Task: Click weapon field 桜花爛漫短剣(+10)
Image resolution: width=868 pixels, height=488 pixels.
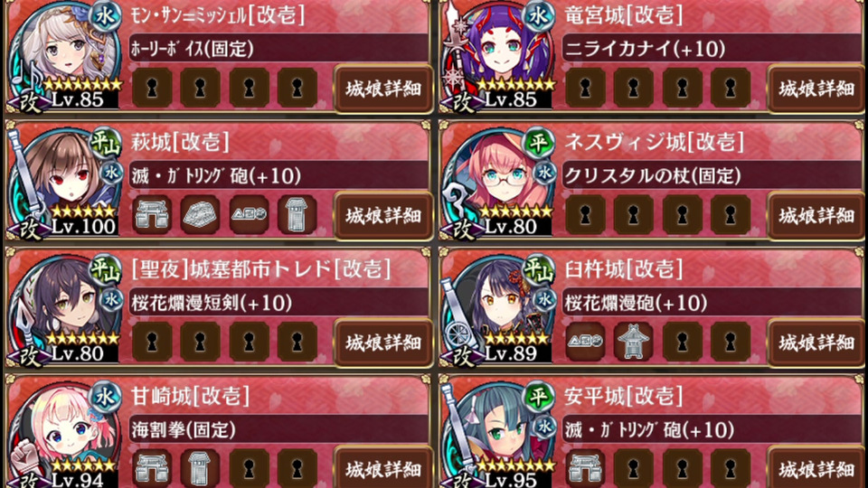Action: [x=278, y=303]
